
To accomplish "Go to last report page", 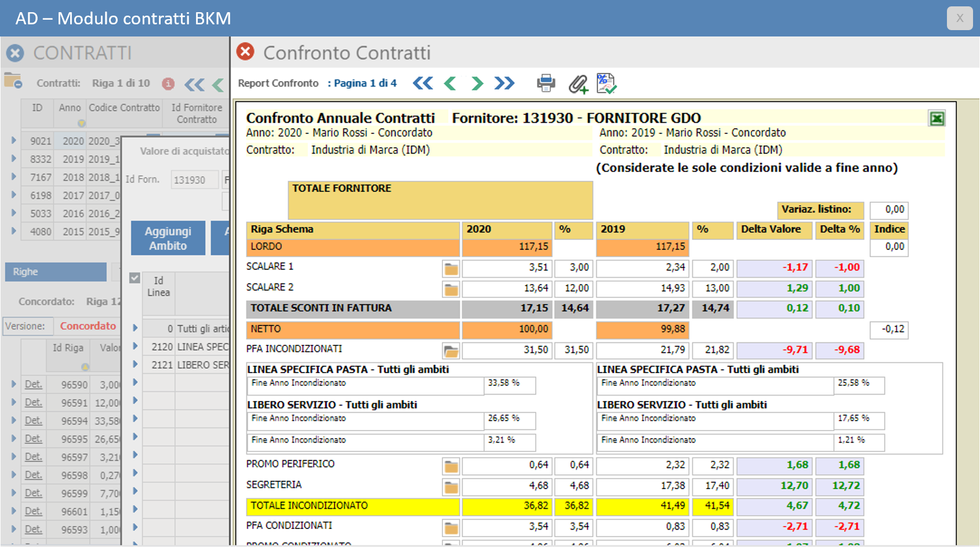I will click(504, 83).
